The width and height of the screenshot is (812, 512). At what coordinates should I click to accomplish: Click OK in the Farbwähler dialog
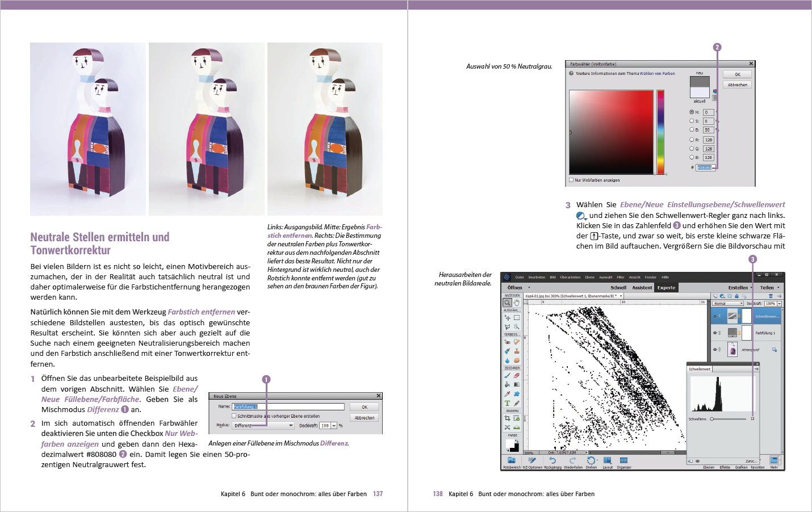coord(737,74)
